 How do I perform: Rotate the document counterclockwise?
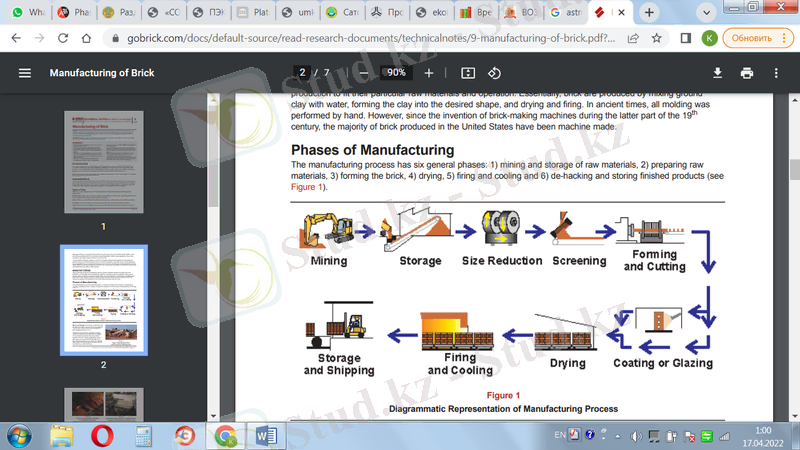(x=494, y=73)
